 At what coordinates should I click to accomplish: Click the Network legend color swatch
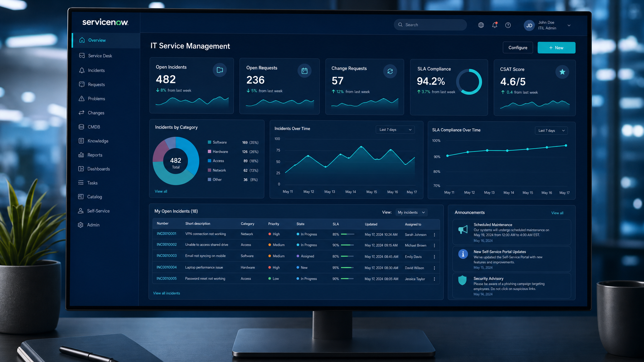(209, 170)
